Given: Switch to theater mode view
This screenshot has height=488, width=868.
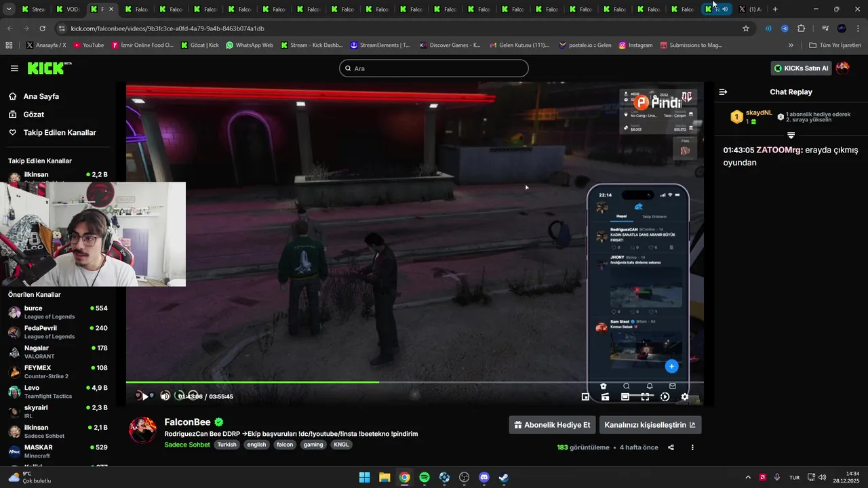Looking at the screenshot, I should coord(625,396).
